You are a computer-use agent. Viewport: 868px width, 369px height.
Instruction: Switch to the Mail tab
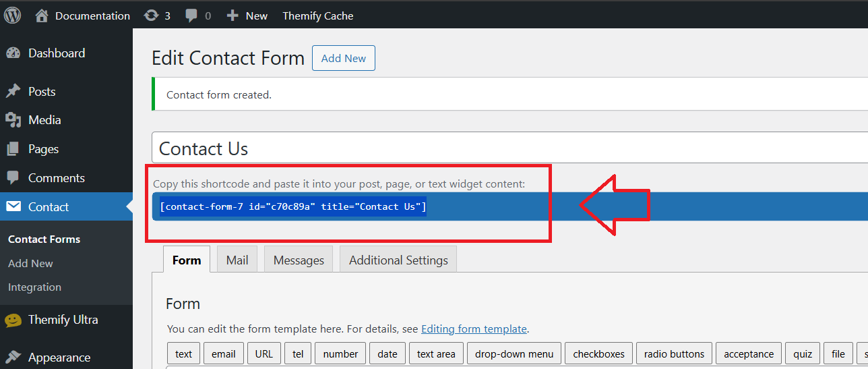click(x=237, y=260)
